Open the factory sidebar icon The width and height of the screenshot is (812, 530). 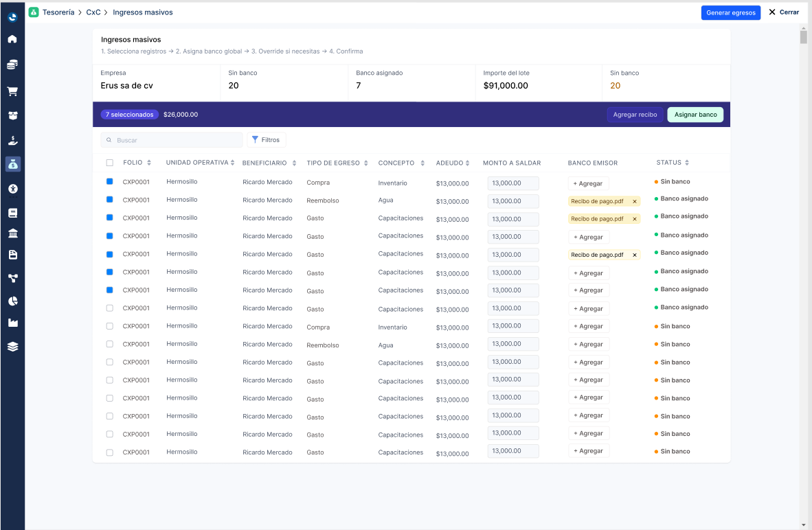click(13, 323)
